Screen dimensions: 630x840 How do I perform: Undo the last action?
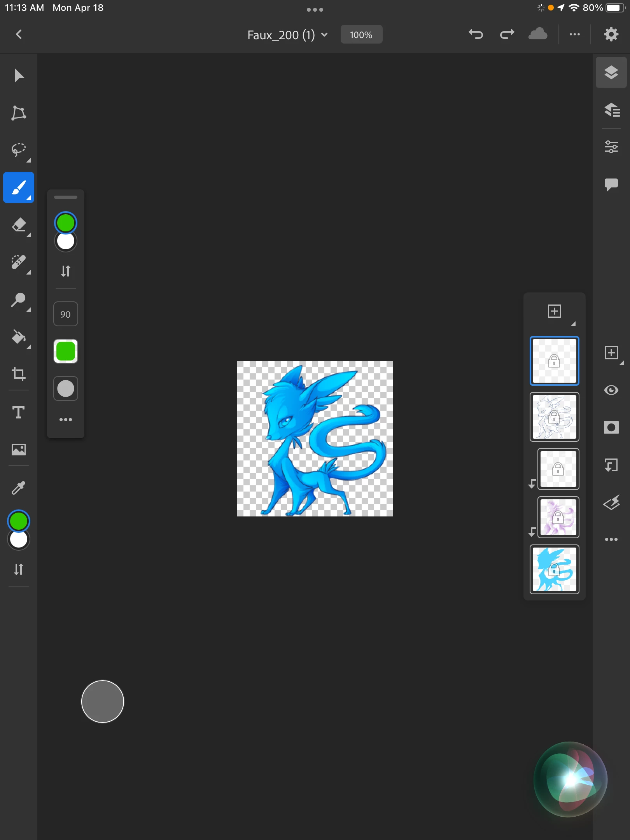tap(476, 34)
